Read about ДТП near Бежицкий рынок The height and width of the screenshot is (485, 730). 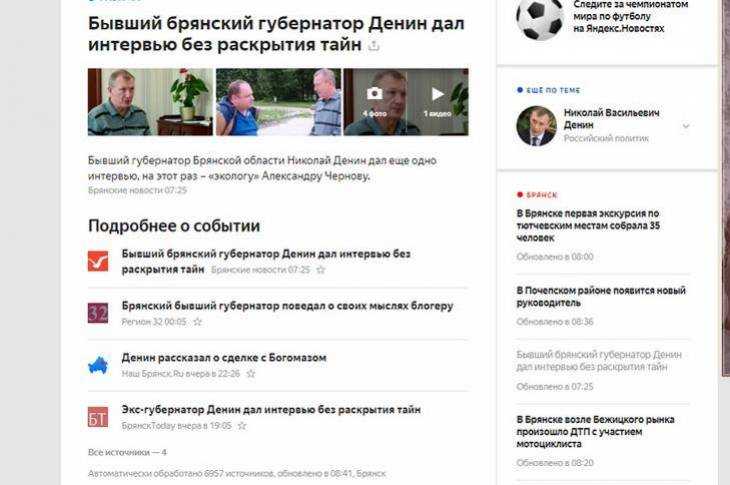point(595,431)
